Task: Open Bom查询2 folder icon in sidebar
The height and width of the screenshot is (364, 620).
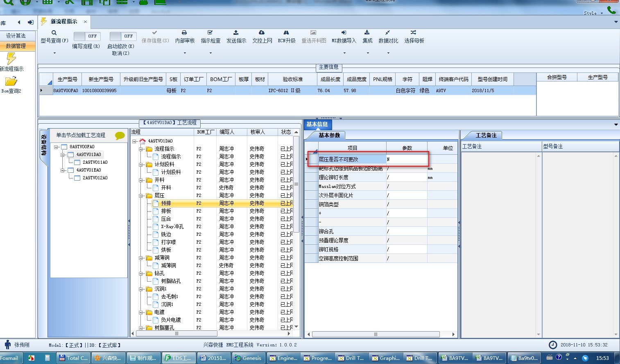Action: click(11, 81)
